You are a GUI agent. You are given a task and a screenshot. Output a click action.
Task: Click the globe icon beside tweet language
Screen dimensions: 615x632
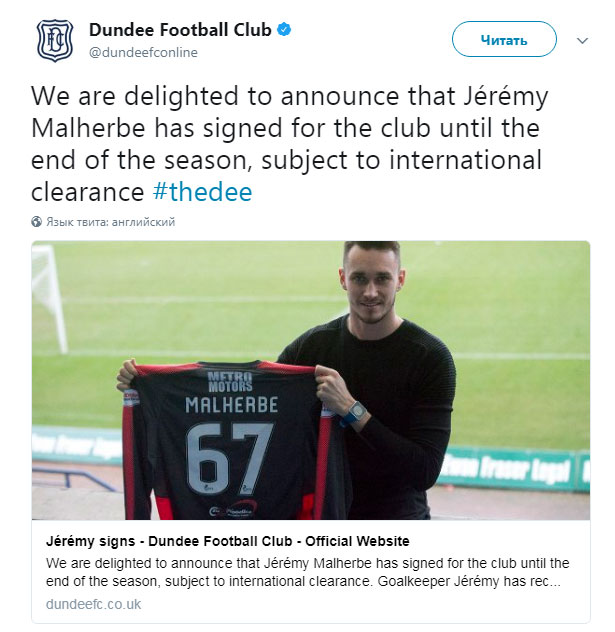point(36,222)
